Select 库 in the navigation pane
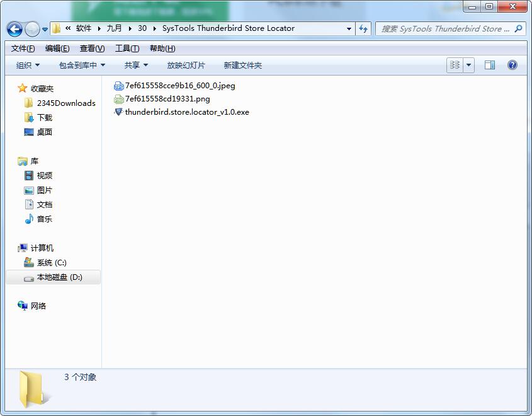The height and width of the screenshot is (416, 532). point(35,161)
